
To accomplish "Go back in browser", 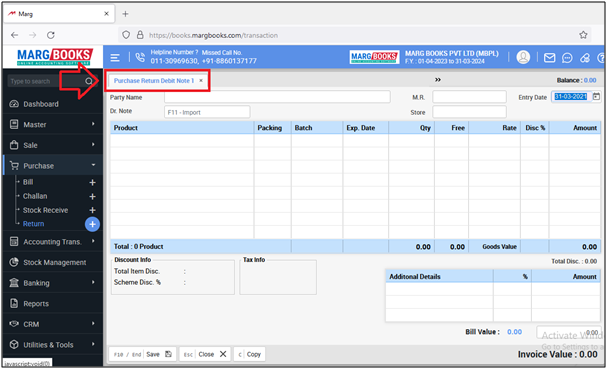I will tap(15, 35).
